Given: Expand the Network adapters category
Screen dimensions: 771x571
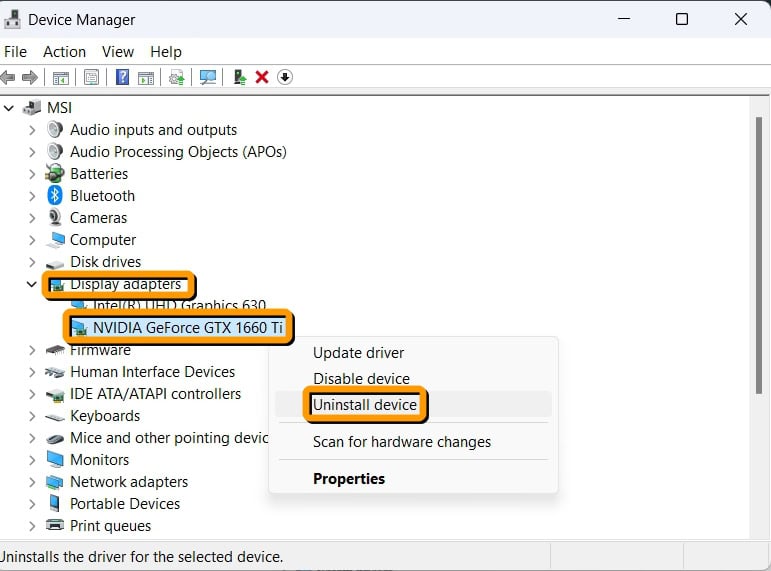Looking at the screenshot, I should click(x=32, y=482).
